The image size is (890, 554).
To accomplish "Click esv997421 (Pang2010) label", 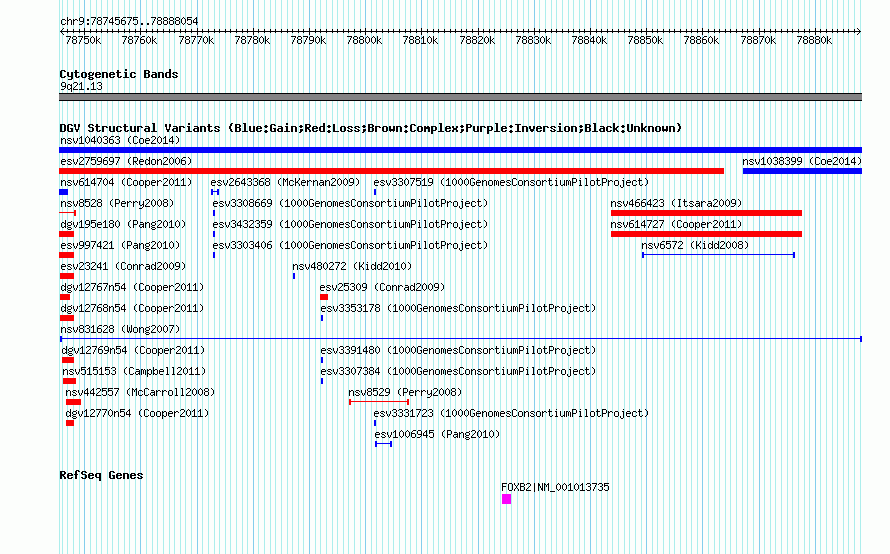I will (x=120, y=245).
